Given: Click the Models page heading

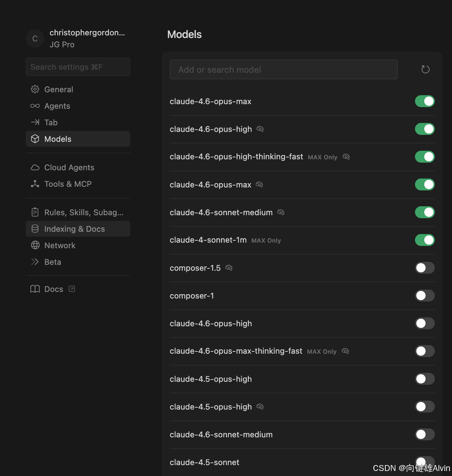Looking at the screenshot, I should pos(184,34).
